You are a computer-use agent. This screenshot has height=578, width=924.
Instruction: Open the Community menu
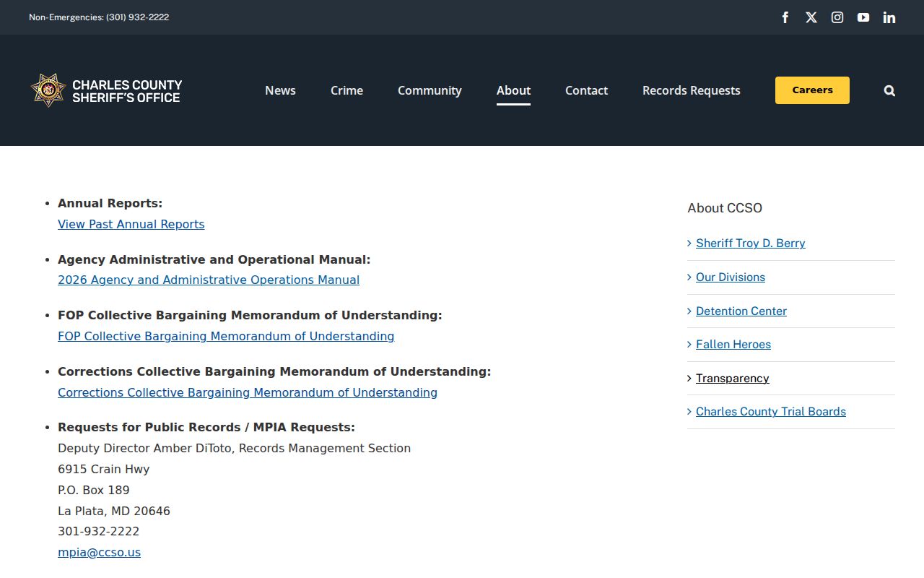430,90
